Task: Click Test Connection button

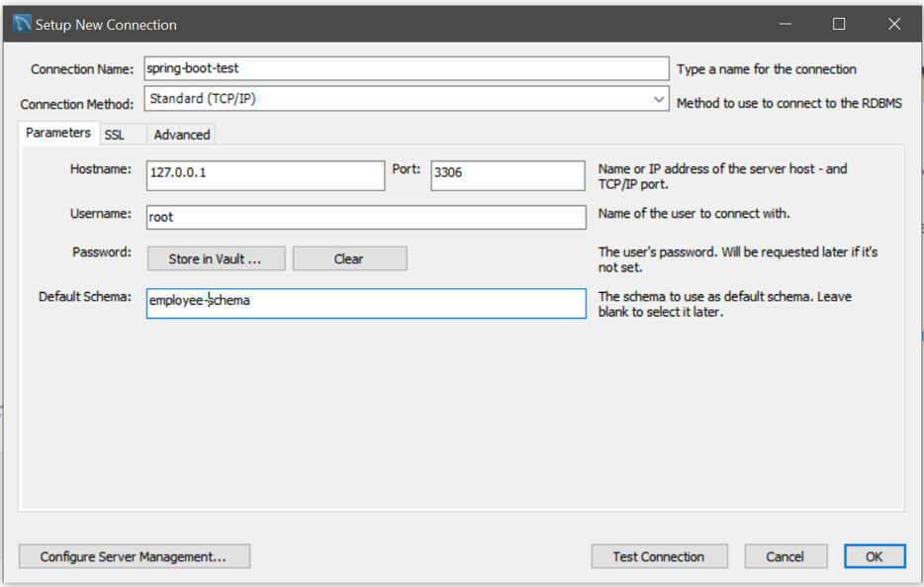Action: [x=659, y=556]
